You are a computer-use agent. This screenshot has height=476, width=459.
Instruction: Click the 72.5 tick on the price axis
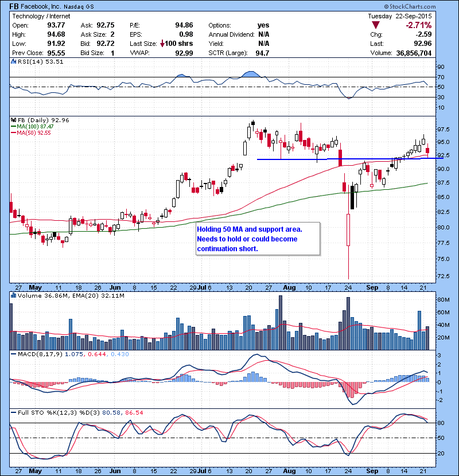point(444,276)
